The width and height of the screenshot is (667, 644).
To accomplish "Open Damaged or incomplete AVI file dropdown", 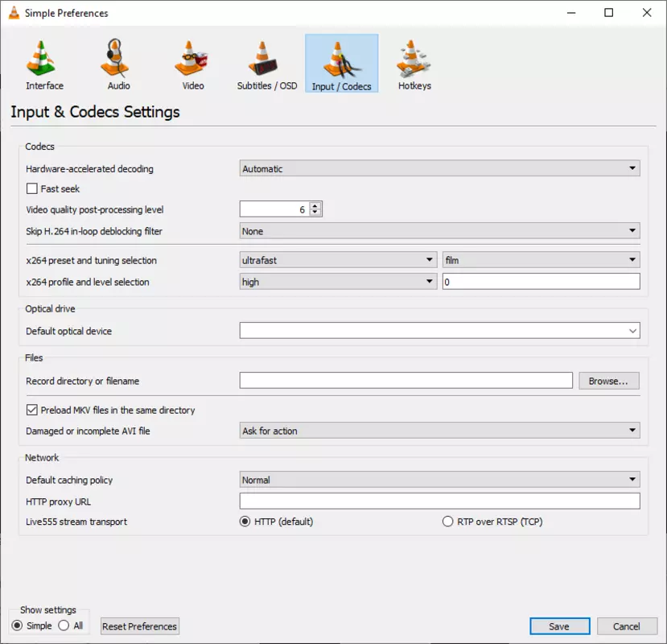I will [x=439, y=431].
